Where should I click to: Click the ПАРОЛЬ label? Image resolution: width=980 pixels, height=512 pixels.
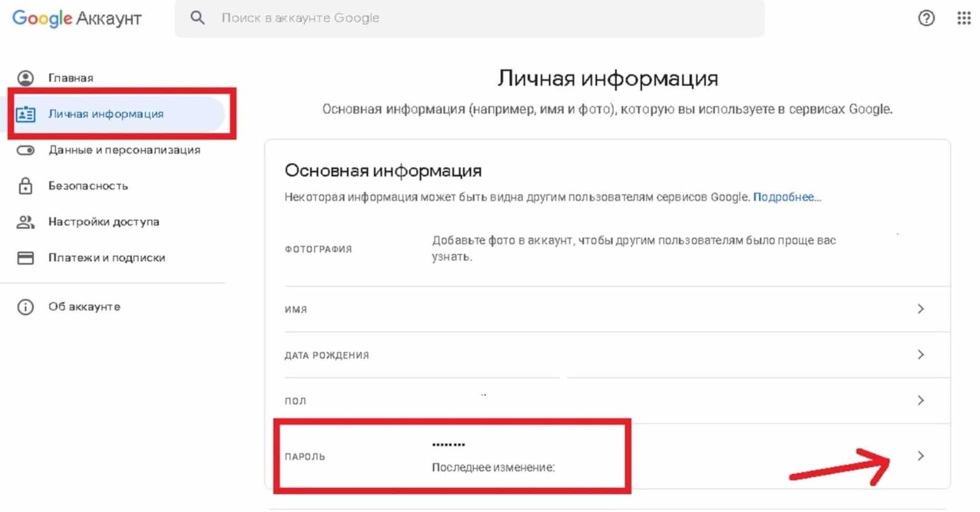304,456
